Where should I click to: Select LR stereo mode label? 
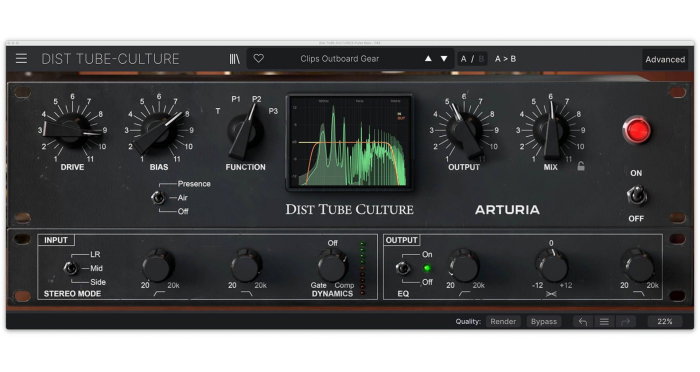[x=95, y=254]
